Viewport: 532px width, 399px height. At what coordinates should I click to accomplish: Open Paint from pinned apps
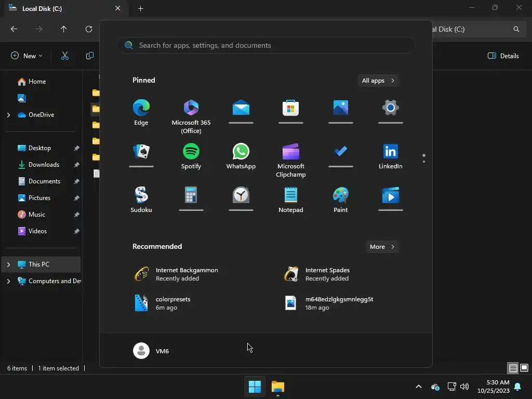coord(341,199)
